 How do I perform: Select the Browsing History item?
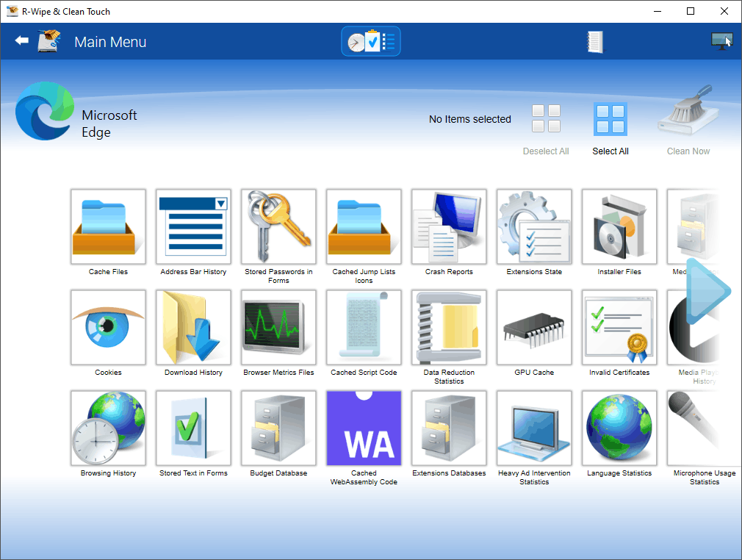[x=108, y=428]
